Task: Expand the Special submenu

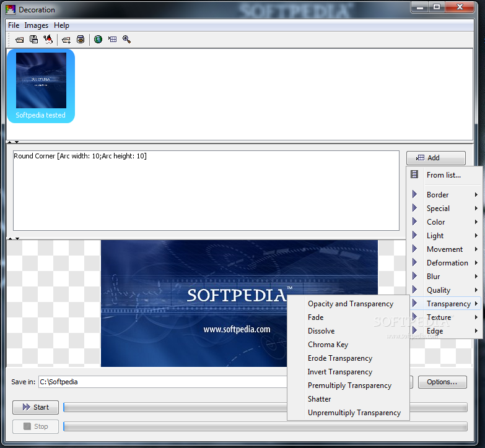Action: [444, 209]
